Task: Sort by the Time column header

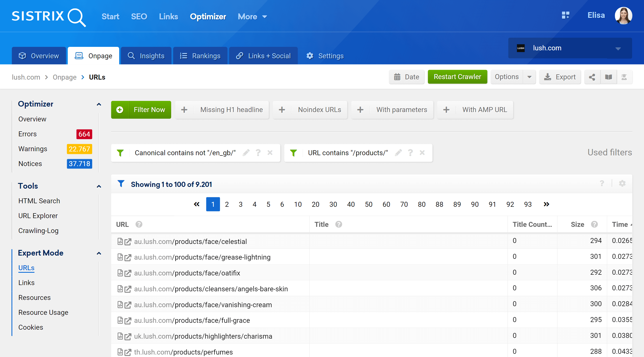Action: pos(620,224)
